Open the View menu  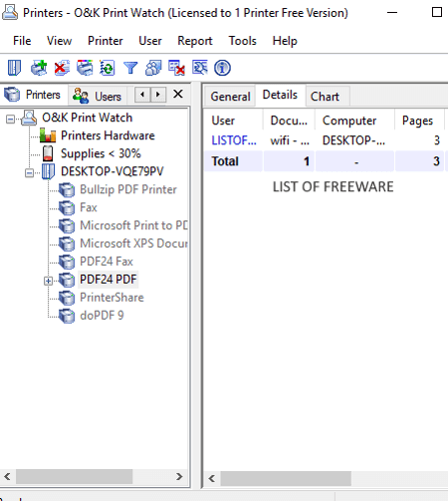click(59, 41)
